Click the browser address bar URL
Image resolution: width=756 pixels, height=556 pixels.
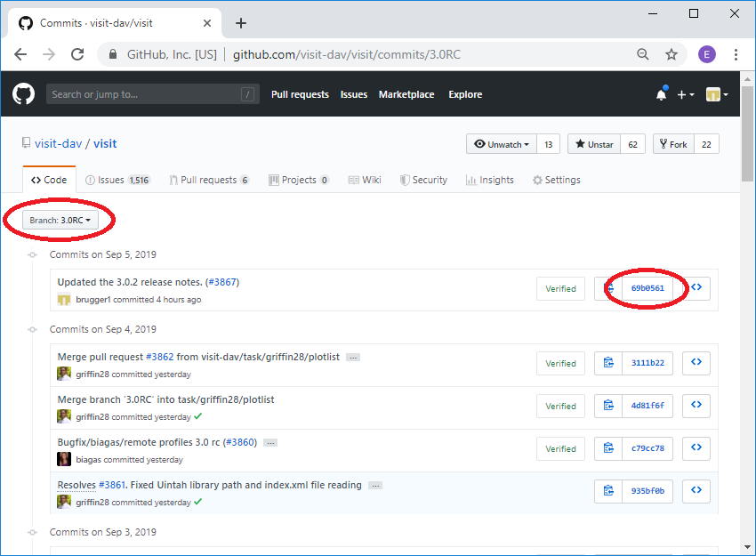[347, 54]
